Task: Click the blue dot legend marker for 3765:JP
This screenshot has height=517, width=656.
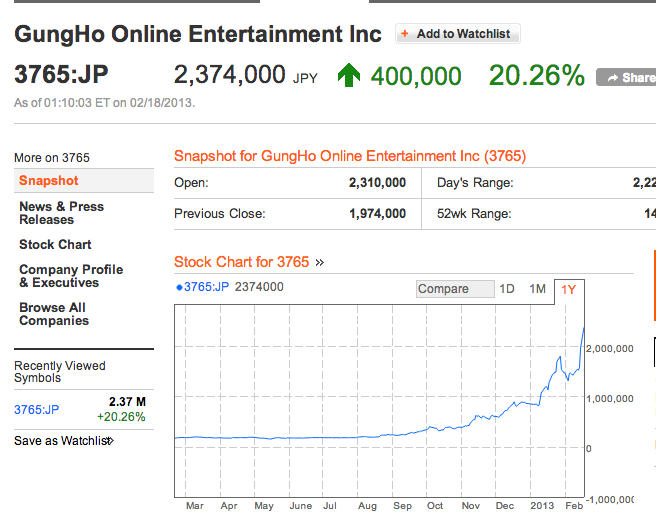Action: pos(179,287)
